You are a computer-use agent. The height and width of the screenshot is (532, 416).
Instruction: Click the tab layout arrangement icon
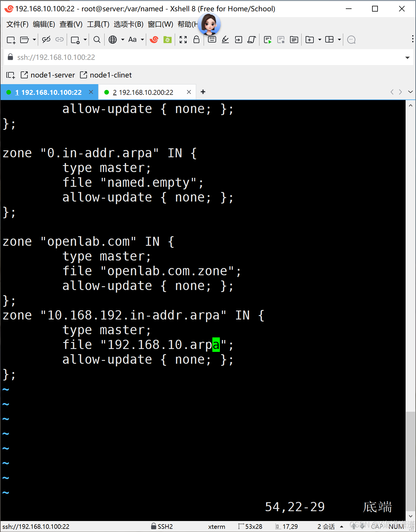tap(329, 40)
